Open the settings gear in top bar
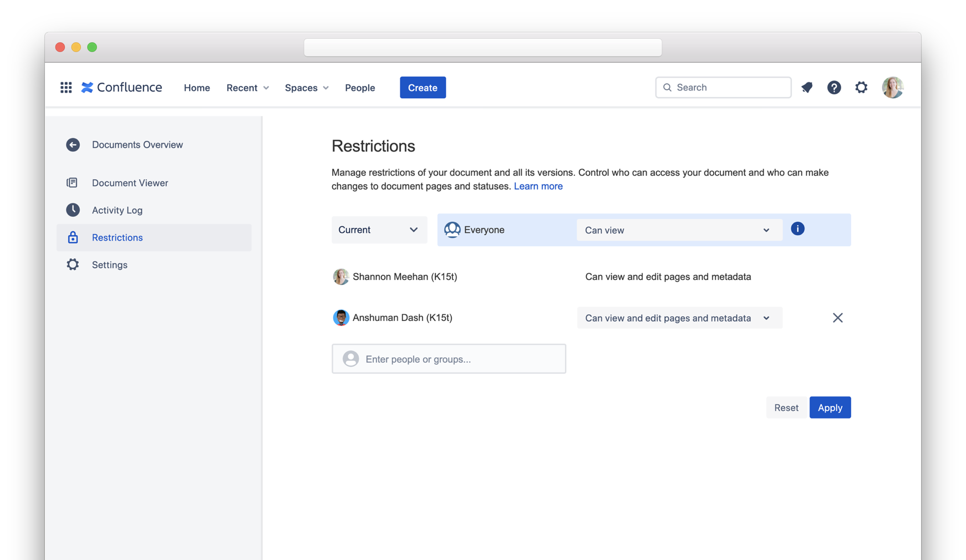 tap(861, 88)
